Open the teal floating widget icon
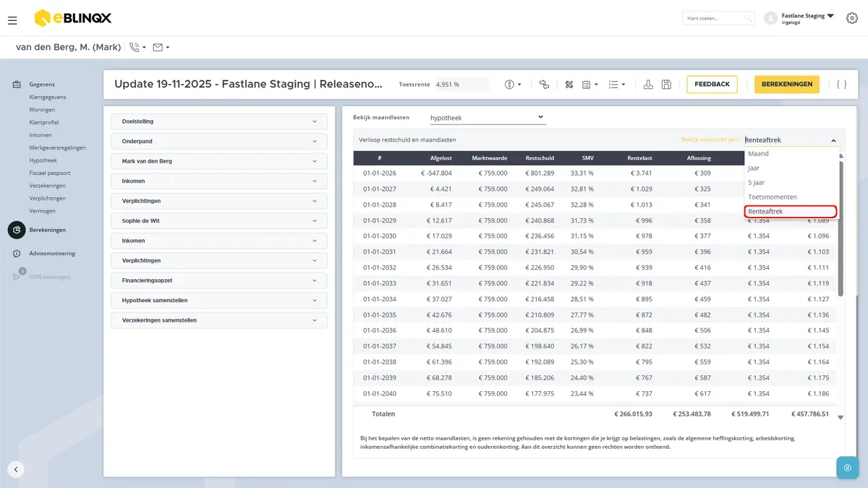 coord(847,467)
